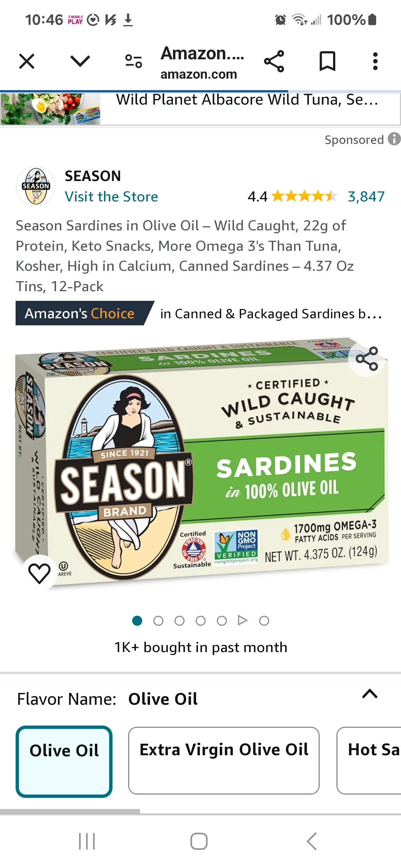Open site settings from the sliders icon

click(134, 61)
